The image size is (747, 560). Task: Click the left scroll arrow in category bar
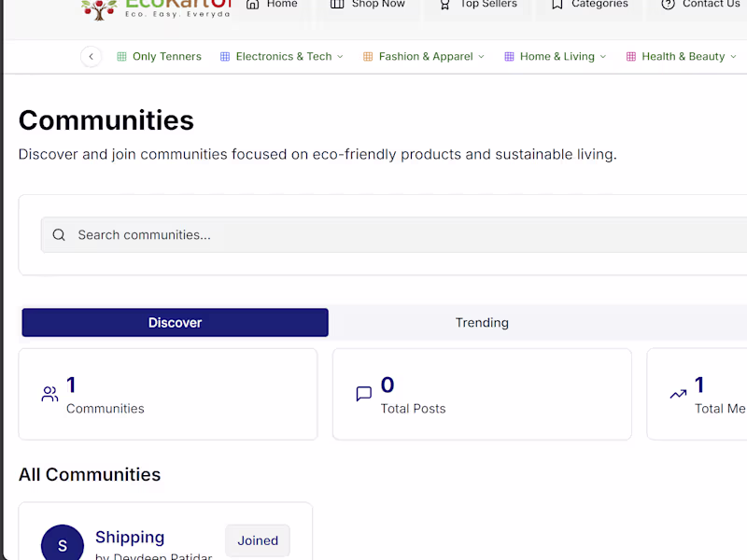(x=91, y=57)
